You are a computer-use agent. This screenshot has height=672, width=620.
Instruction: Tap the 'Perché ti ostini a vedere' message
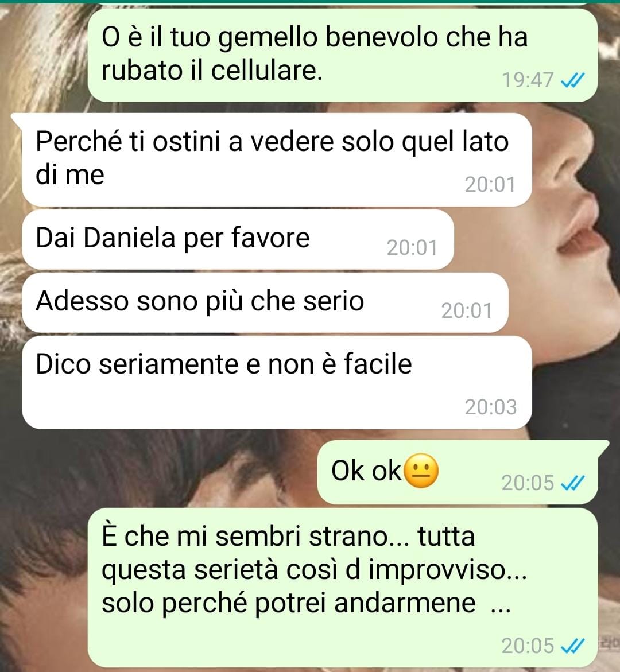(x=277, y=160)
